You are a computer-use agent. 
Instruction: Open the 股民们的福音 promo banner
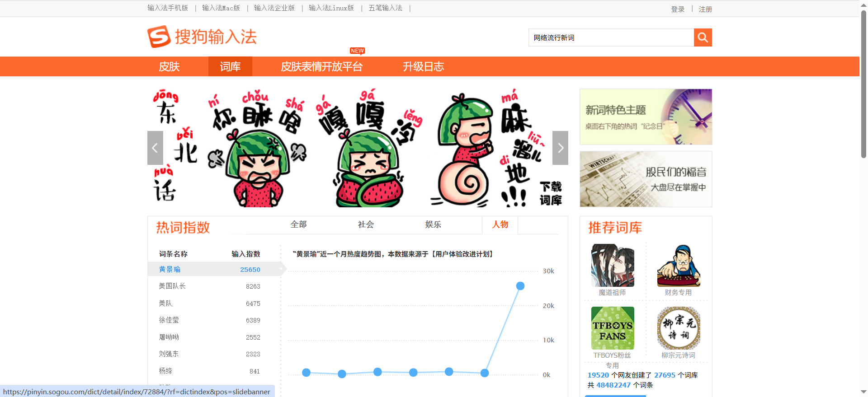646,179
